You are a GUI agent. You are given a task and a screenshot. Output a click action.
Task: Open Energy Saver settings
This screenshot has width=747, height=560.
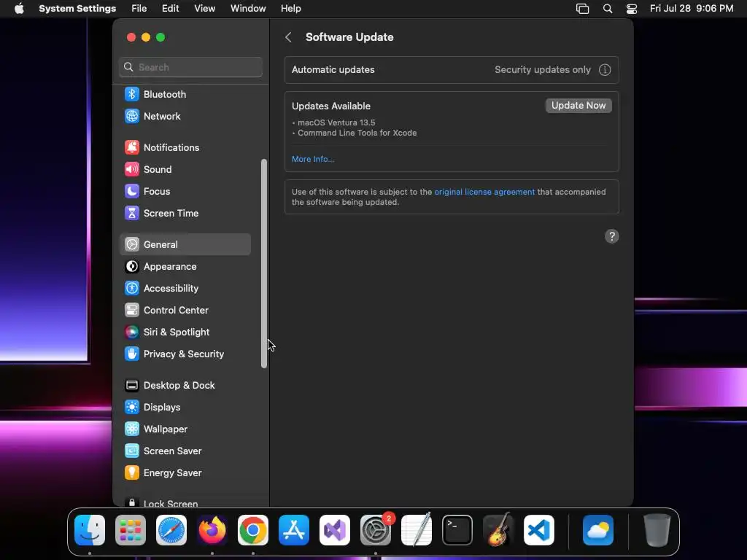coord(185,472)
